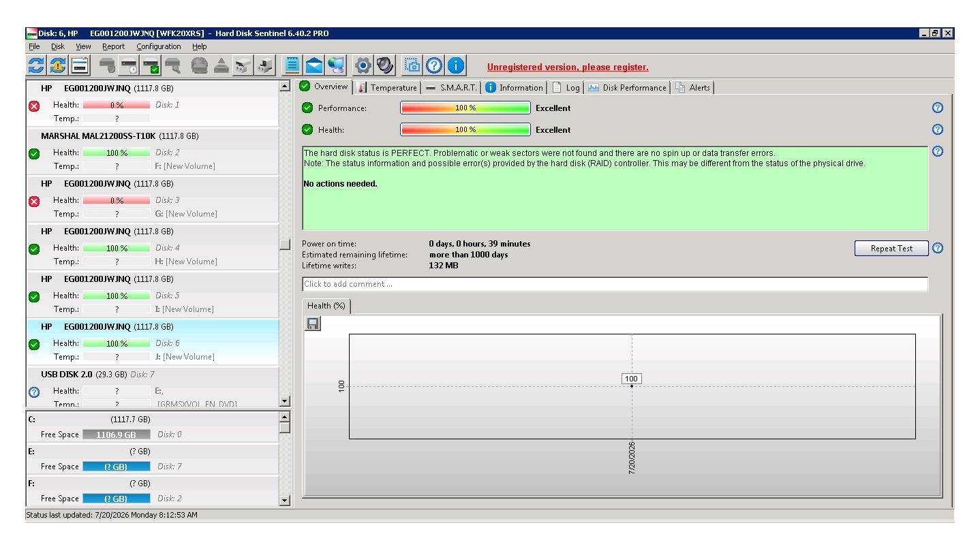Click the globe and monitor network icon
Screen dimensions: 980x551
336,65
